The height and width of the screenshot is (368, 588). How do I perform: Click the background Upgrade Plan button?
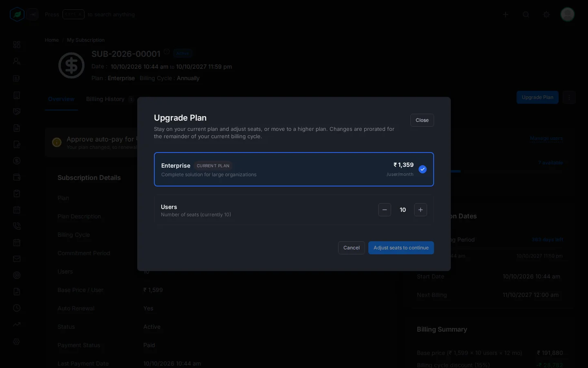click(537, 97)
